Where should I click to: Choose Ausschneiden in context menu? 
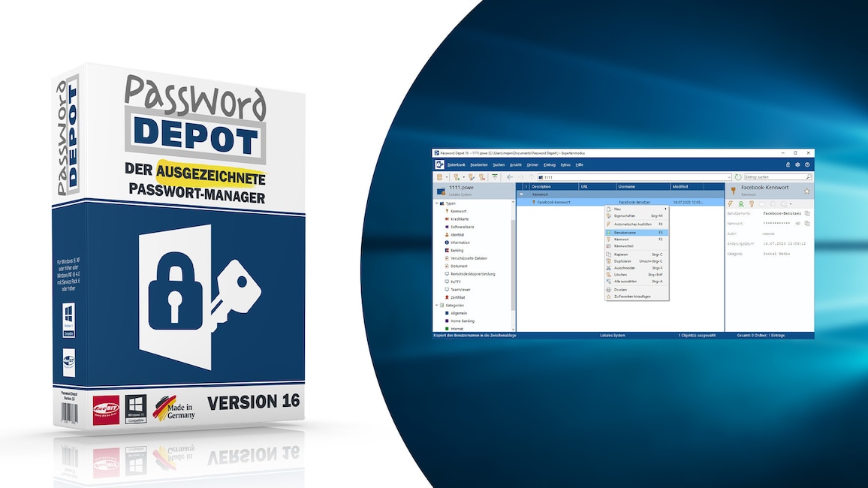pos(637,268)
